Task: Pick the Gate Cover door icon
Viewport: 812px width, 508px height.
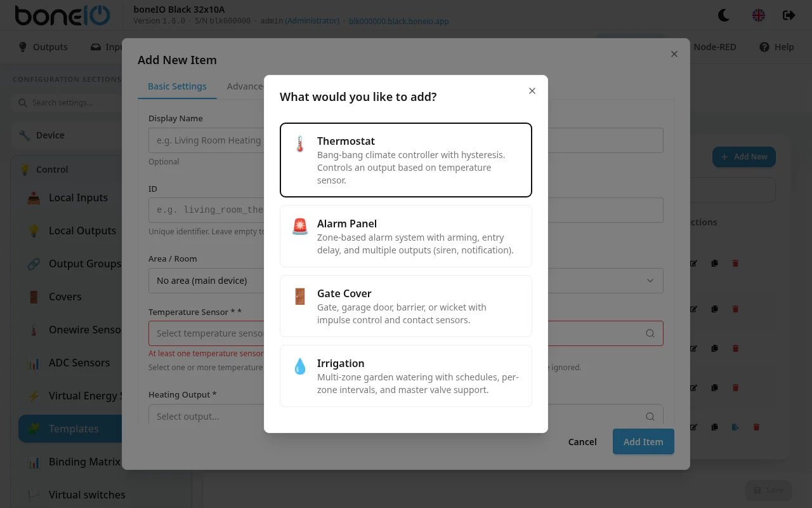Action: point(300,296)
